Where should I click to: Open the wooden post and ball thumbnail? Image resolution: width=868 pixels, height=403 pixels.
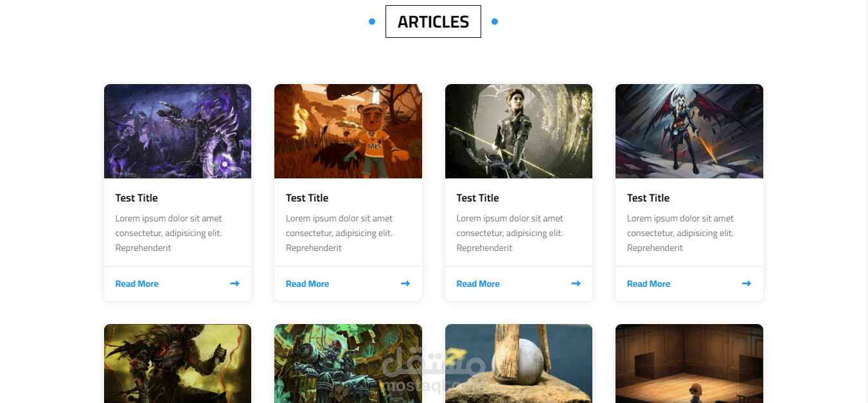tap(518, 363)
